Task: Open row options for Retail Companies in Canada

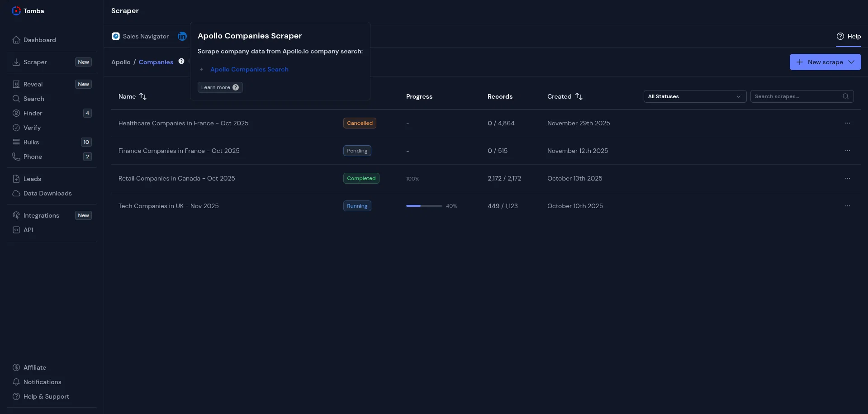Action: point(848,178)
